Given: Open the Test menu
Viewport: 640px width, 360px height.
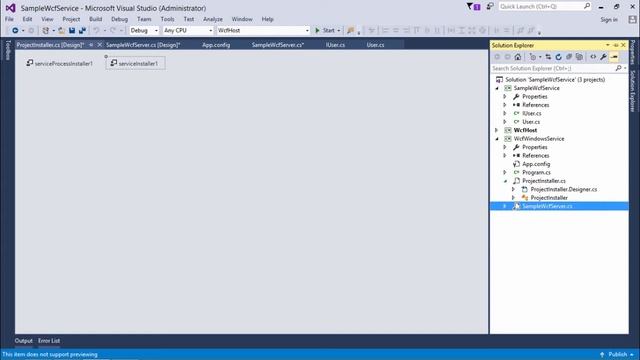Looking at the screenshot, I should (189, 19).
